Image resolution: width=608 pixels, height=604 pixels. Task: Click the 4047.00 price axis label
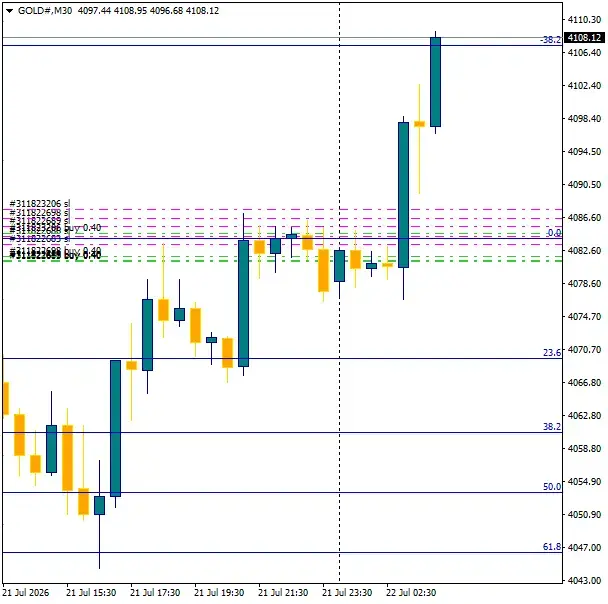click(x=584, y=547)
